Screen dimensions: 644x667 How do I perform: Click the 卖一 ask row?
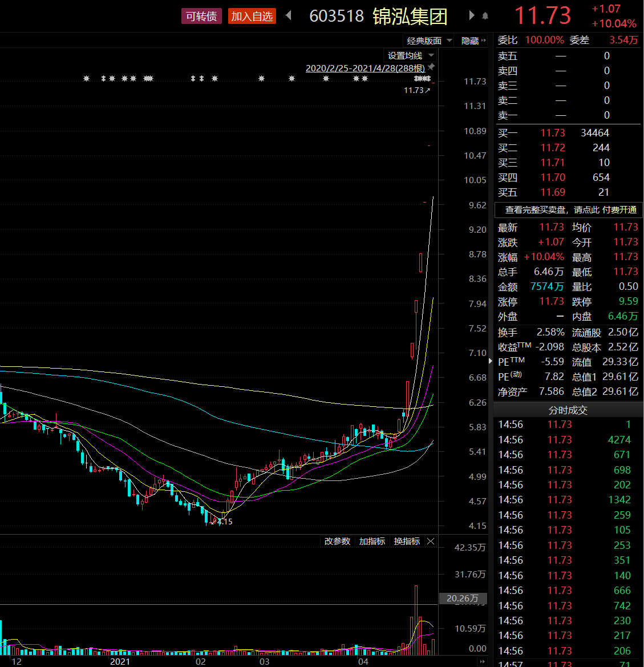[568, 115]
